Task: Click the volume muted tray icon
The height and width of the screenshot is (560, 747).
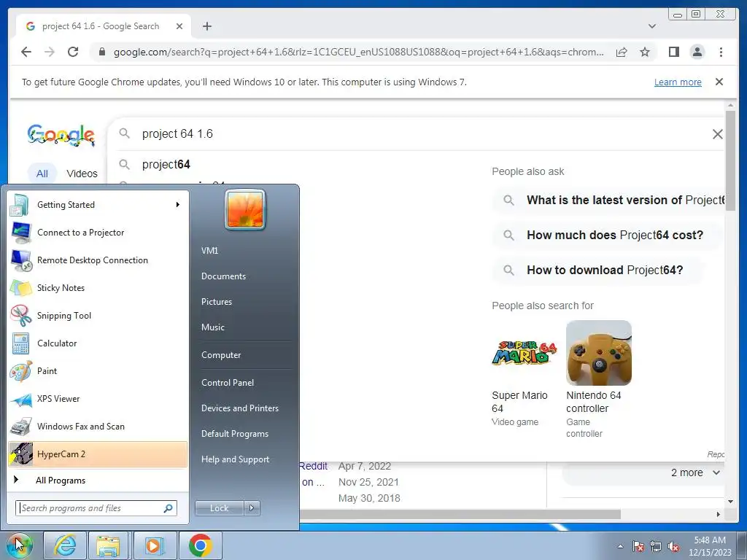Action: click(673, 547)
